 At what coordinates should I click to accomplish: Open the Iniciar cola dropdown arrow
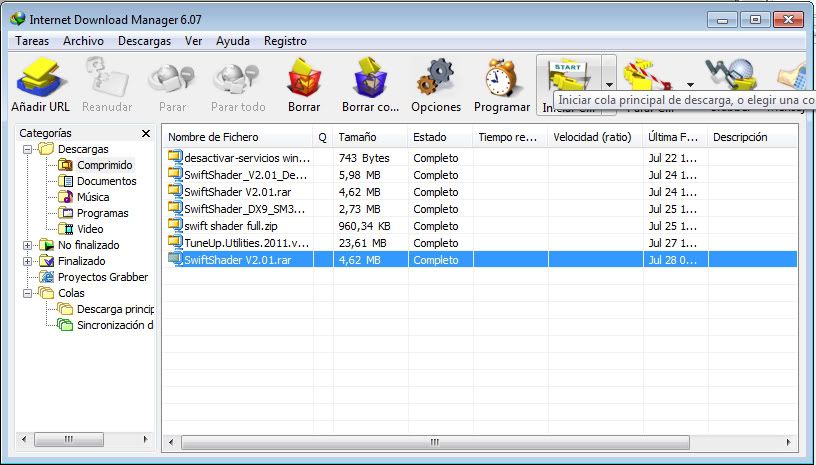click(x=609, y=84)
